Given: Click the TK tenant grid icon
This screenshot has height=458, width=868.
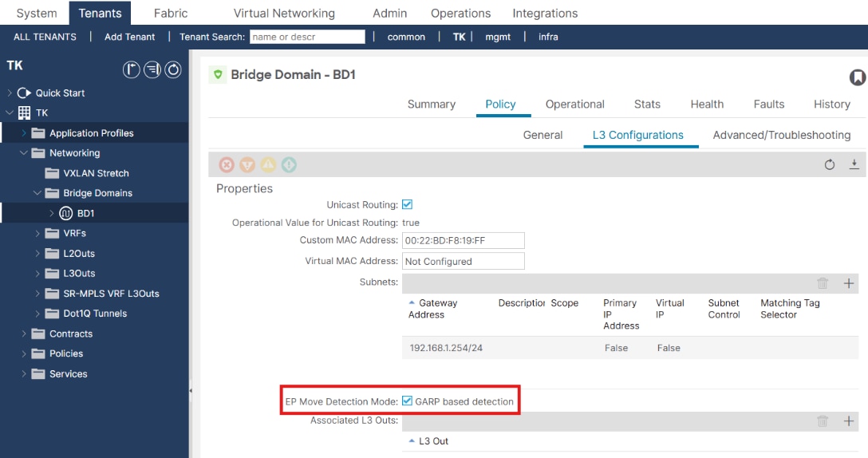Looking at the screenshot, I should 25,113.
